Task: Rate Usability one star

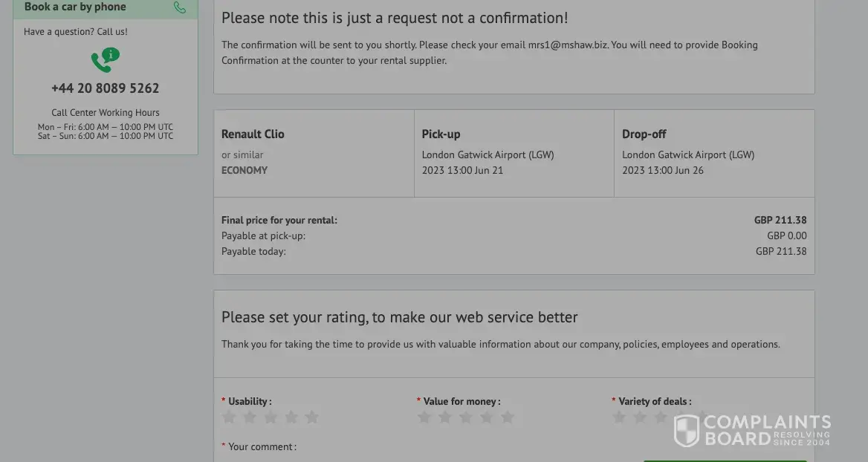Action: pyautogui.click(x=229, y=417)
